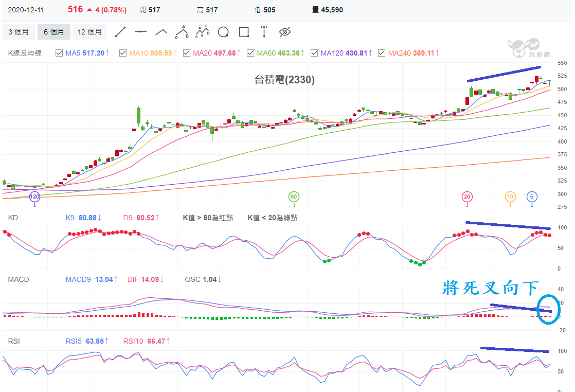Click the purple 120 marker on the timeline

[34, 197]
